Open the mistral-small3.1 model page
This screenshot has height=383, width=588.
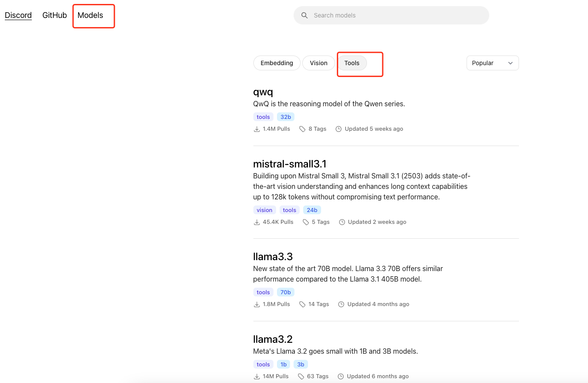click(290, 164)
